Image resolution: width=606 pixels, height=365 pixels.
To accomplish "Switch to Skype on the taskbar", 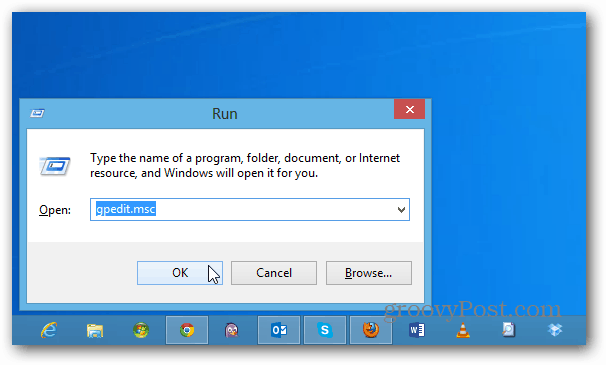I will click(325, 330).
